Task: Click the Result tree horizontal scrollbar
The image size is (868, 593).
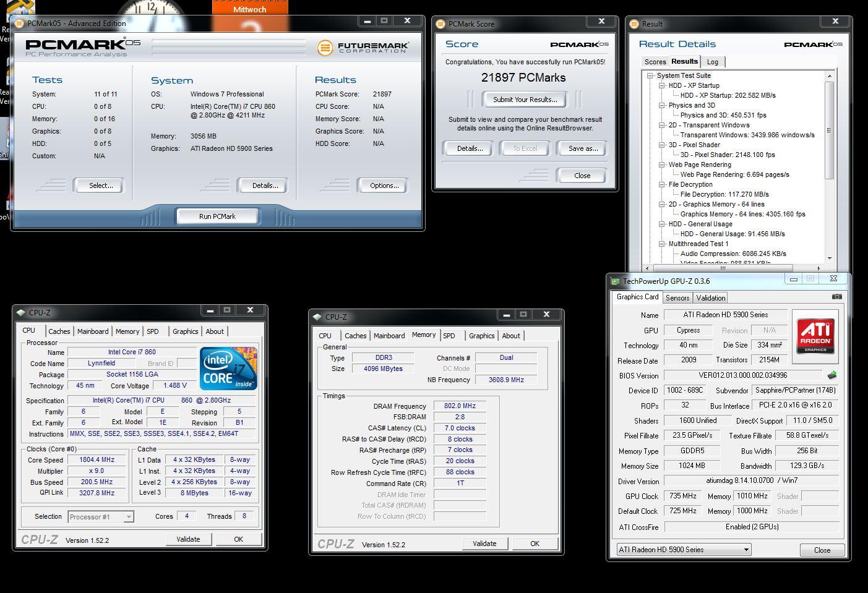Action: tap(734, 268)
